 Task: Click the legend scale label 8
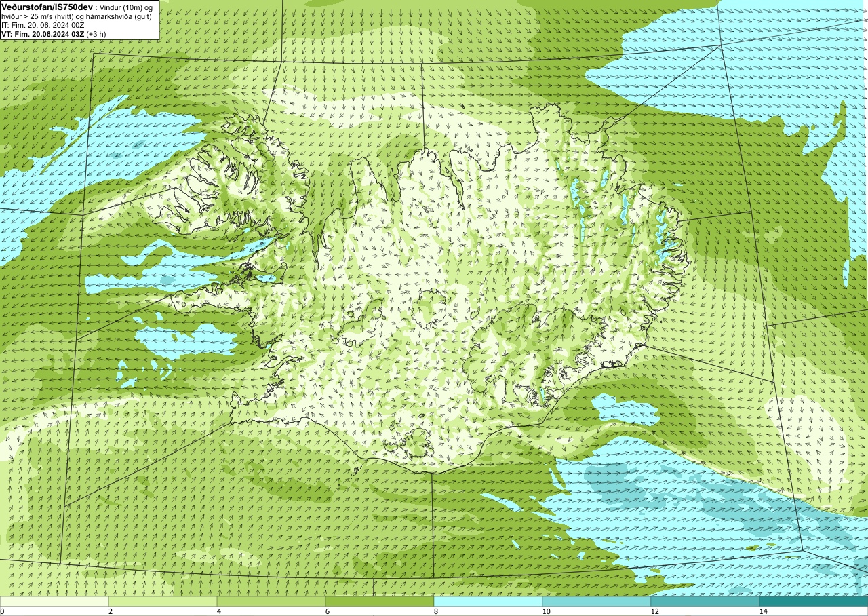tap(436, 611)
